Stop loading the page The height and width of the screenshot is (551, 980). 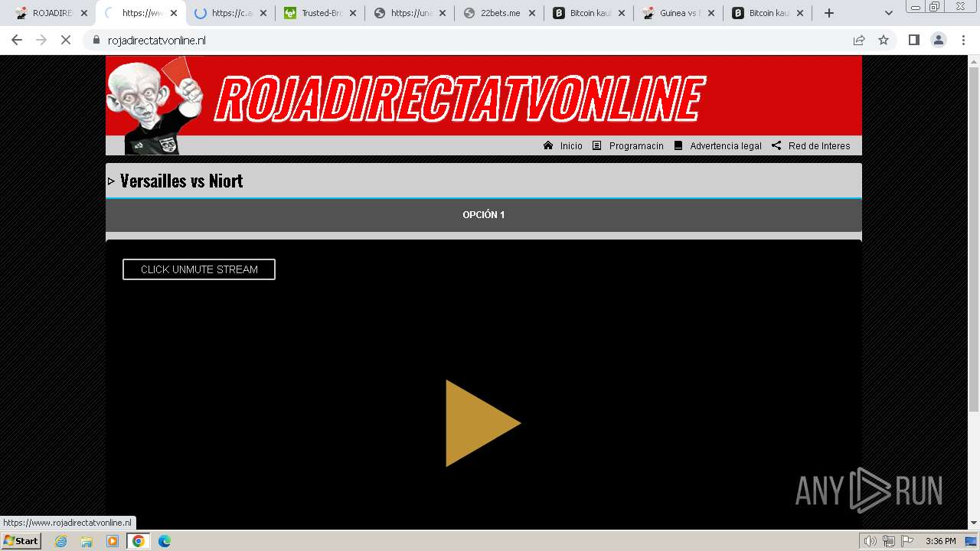(x=66, y=40)
